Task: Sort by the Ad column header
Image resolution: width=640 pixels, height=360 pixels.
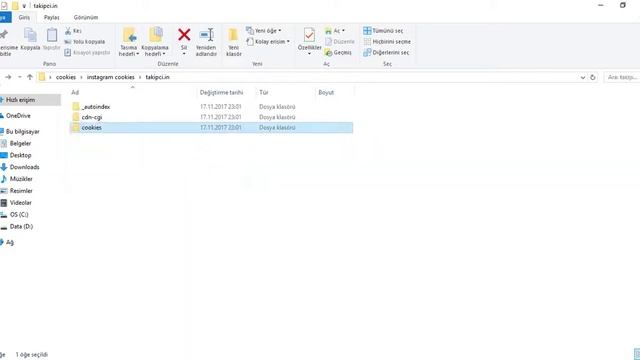Action: (75, 93)
